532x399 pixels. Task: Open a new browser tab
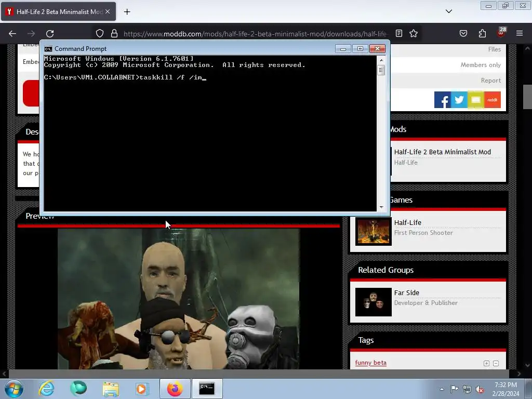[x=127, y=12]
